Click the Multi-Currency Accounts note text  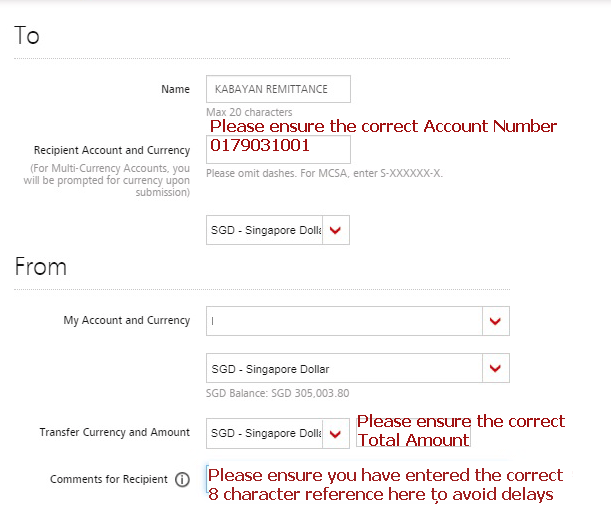[107, 180]
